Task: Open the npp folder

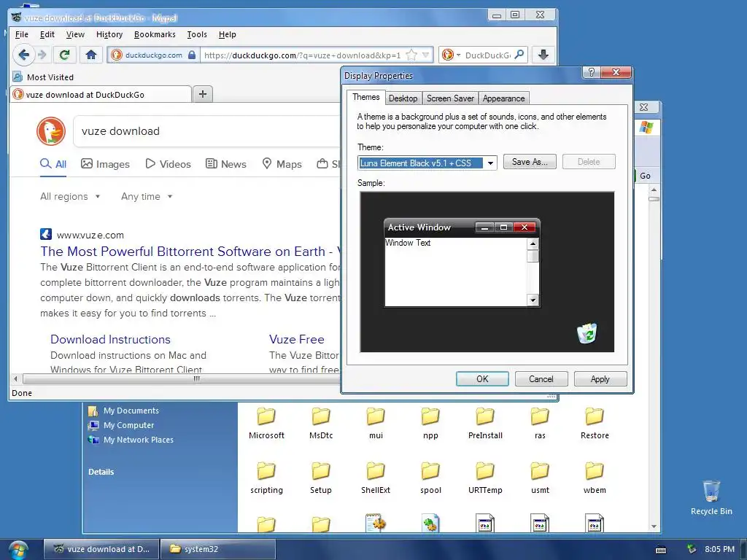Action: [x=430, y=423]
